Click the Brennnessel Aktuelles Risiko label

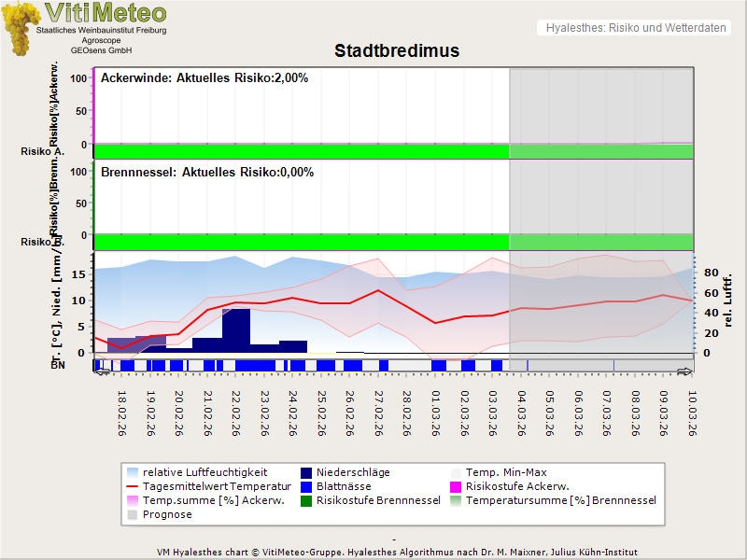[206, 173]
